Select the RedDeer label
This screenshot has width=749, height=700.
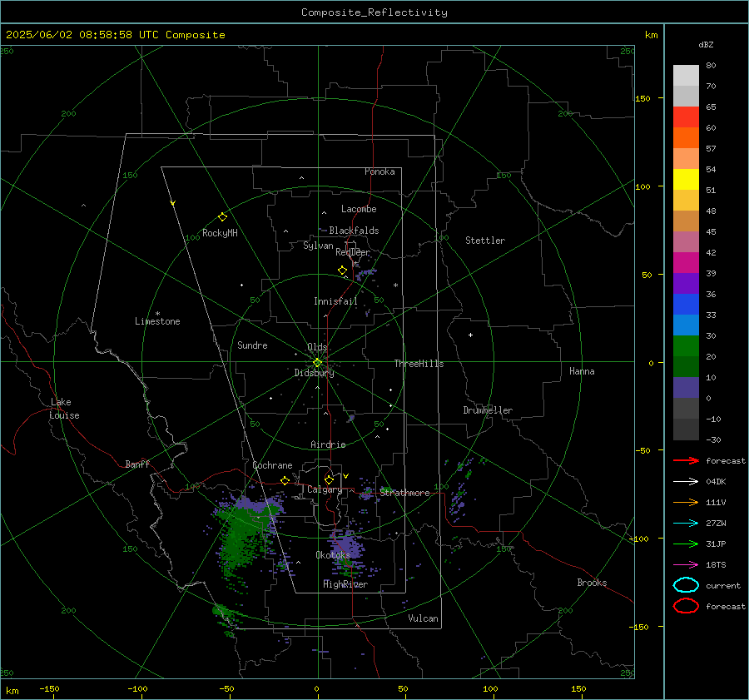click(353, 252)
